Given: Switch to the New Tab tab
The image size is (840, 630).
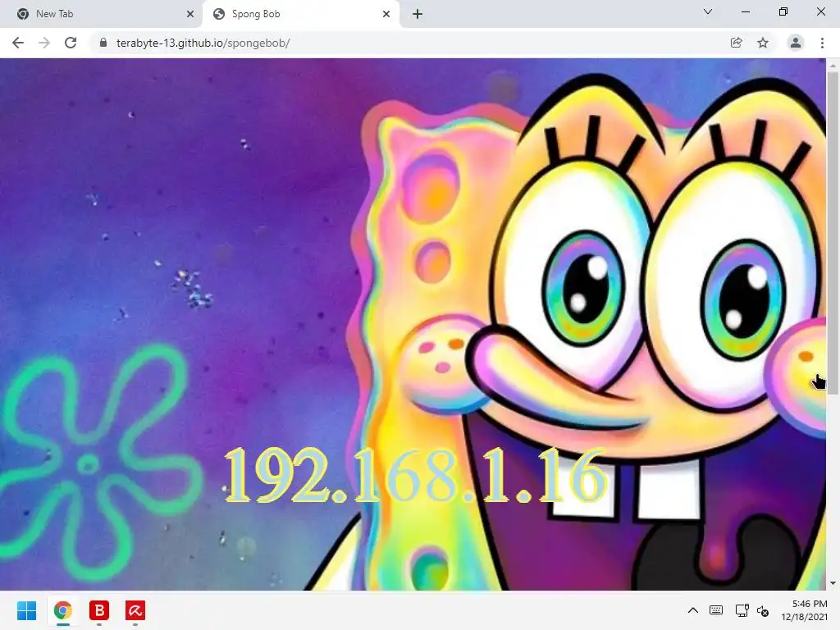Looking at the screenshot, I should (101, 14).
